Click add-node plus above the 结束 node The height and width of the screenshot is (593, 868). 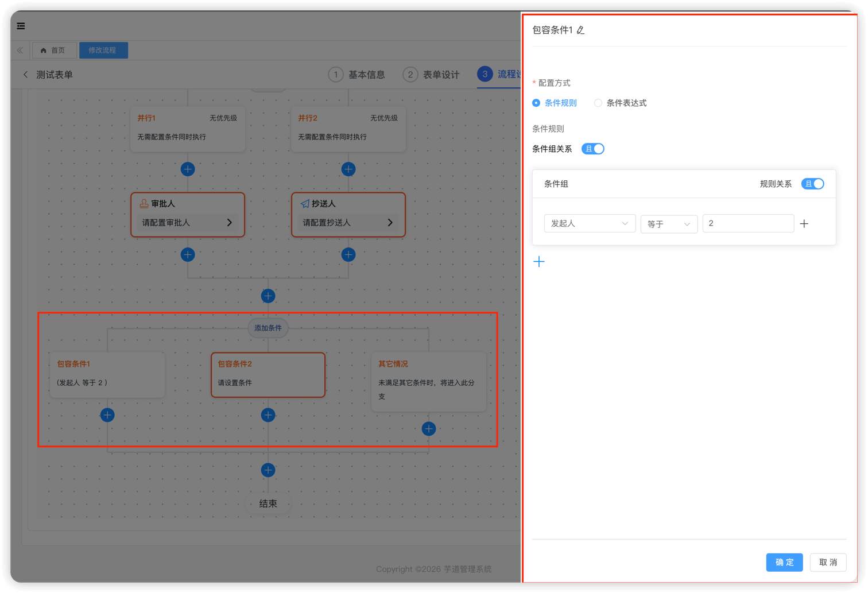(x=268, y=470)
